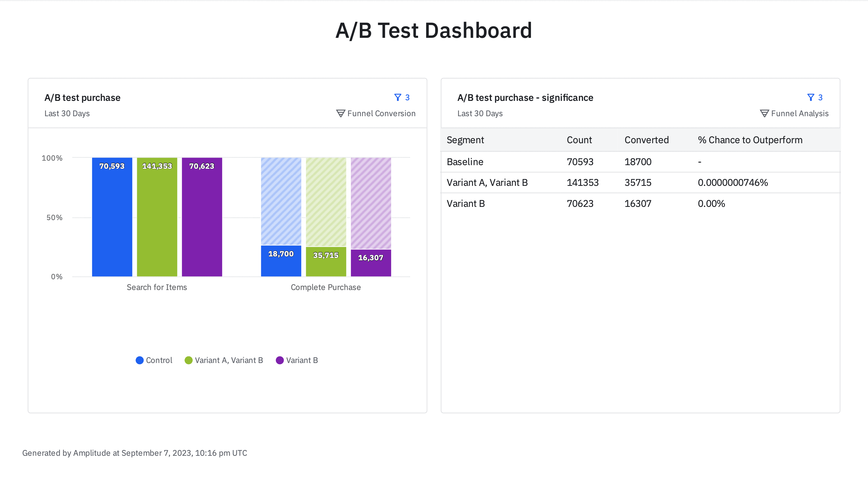Toggle Variant B visibility via its legend entry
The image size is (868, 481).
[302, 360]
